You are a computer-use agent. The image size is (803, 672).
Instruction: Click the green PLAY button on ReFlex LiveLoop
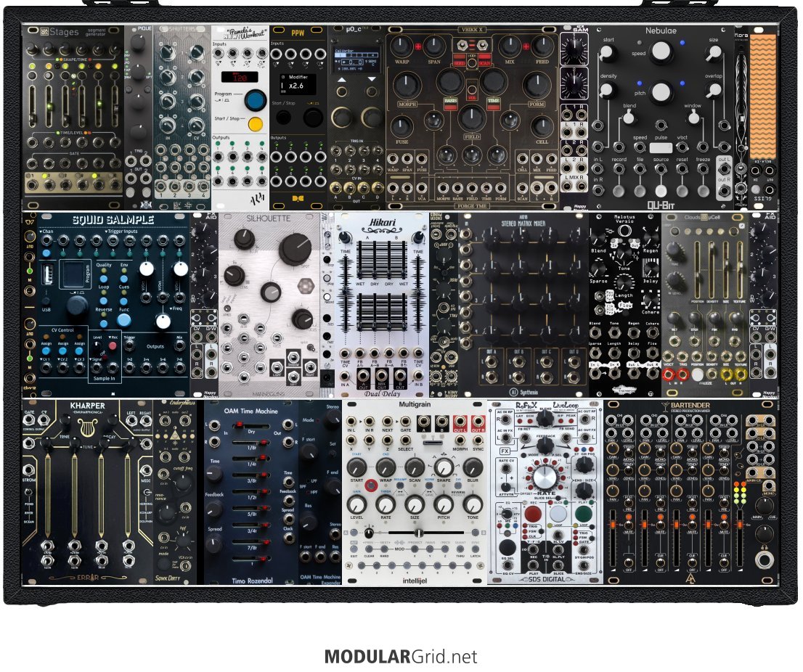[583, 513]
